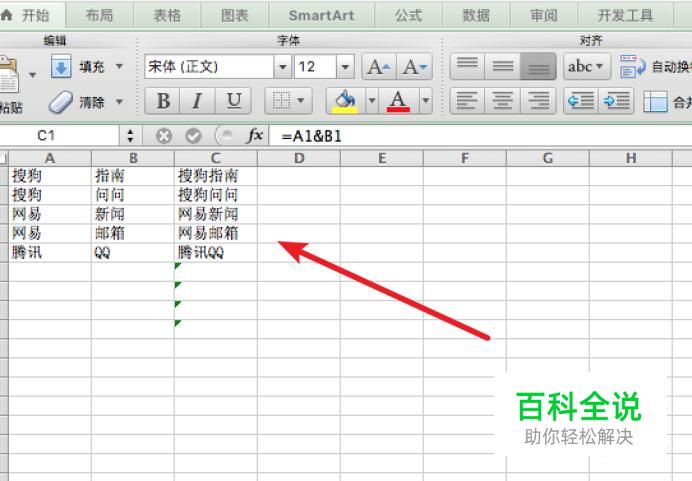Select cell containing 网易邮箱
692x481 pixels.
[216, 233]
